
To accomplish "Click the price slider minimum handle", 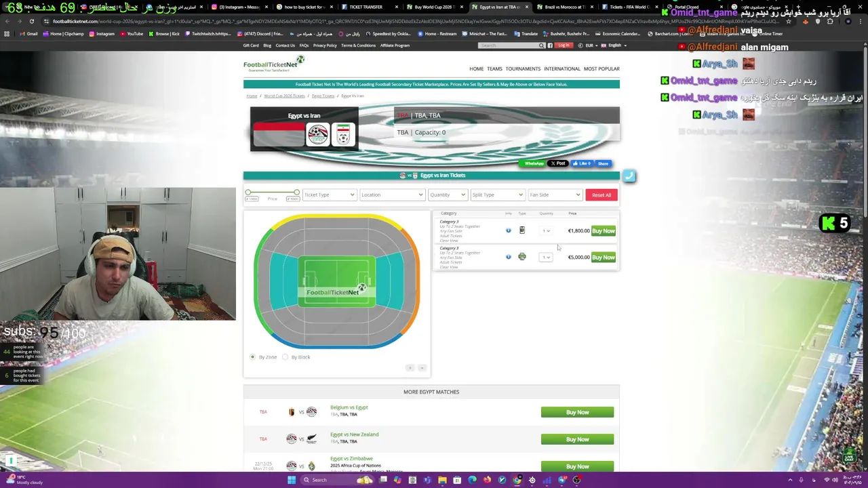I will pyautogui.click(x=248, y=193).
